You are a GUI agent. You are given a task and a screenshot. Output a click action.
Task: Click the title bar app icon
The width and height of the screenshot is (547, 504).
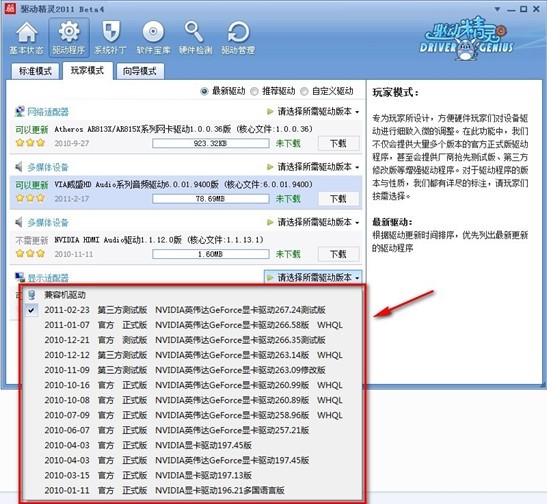click(10, 9)
